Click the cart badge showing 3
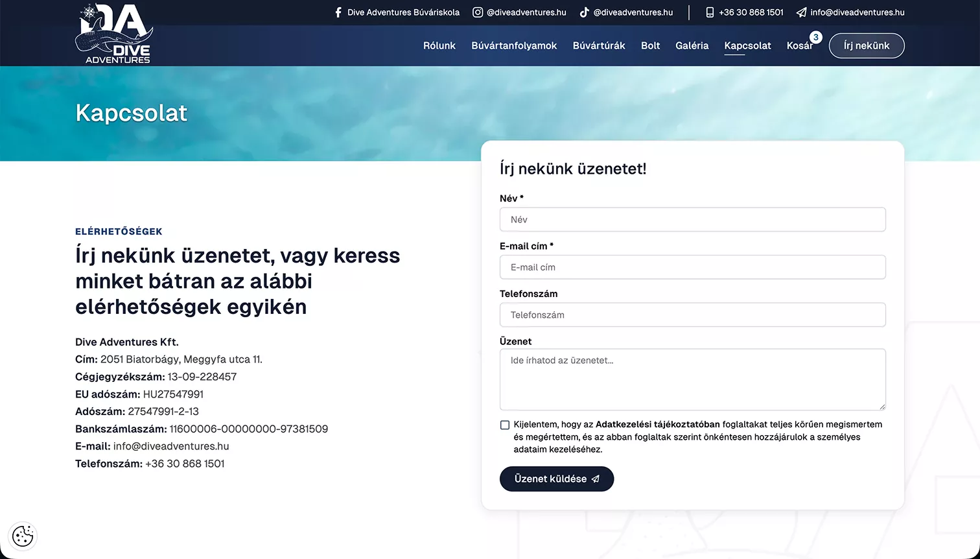Viewport: 980px width, 559px height. [x=815, y=38]
